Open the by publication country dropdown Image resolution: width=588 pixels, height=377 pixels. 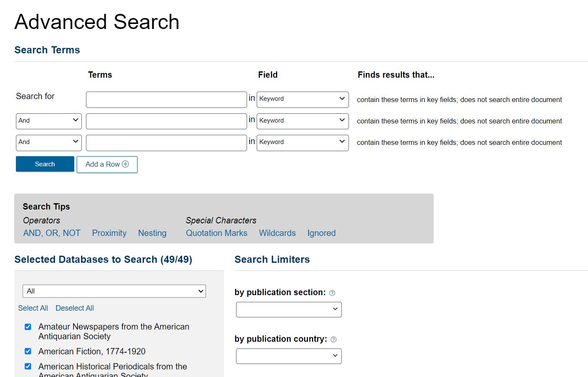pos(289,356)
